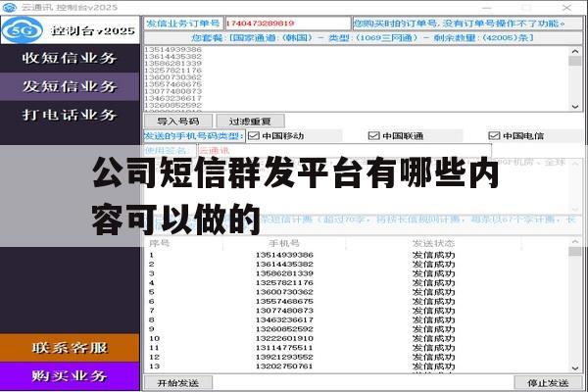Click inside the phone number list box
Screen dimensions: 588x392
(357, 78)
